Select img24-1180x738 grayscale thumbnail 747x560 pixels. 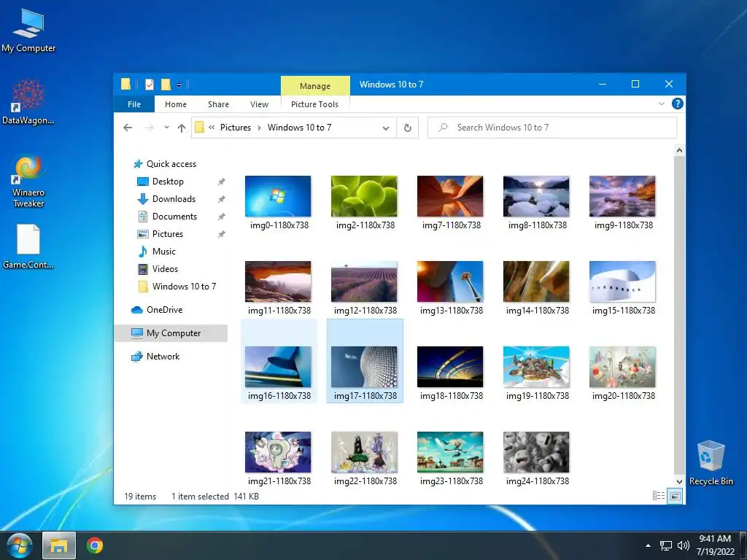click(536, 452)
